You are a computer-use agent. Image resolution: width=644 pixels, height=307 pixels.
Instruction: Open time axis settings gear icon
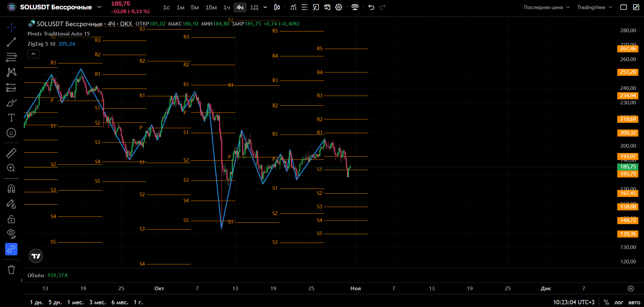pyautogui.click(x=631, y=289)
